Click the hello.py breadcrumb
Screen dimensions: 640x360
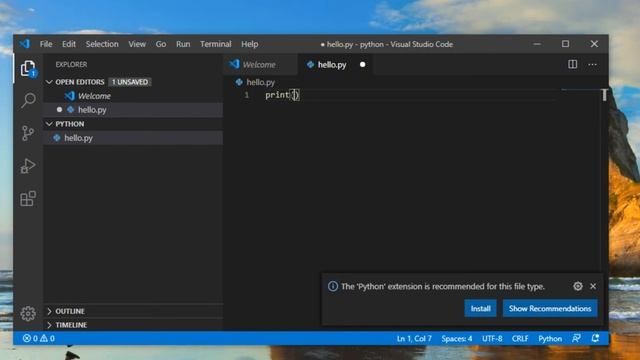tap(260, 82)
